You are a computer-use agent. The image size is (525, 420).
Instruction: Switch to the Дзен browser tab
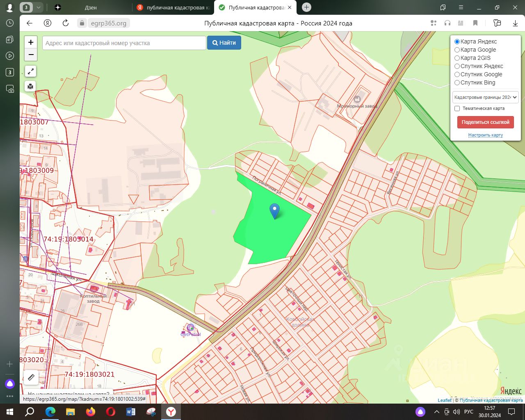click(x=91, y=7)
